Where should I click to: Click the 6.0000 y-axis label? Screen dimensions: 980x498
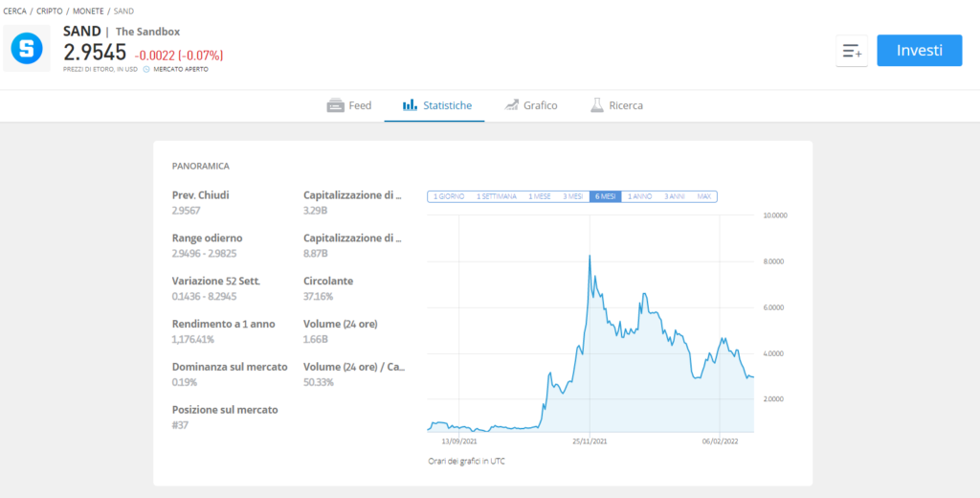(x=775, y=307)
